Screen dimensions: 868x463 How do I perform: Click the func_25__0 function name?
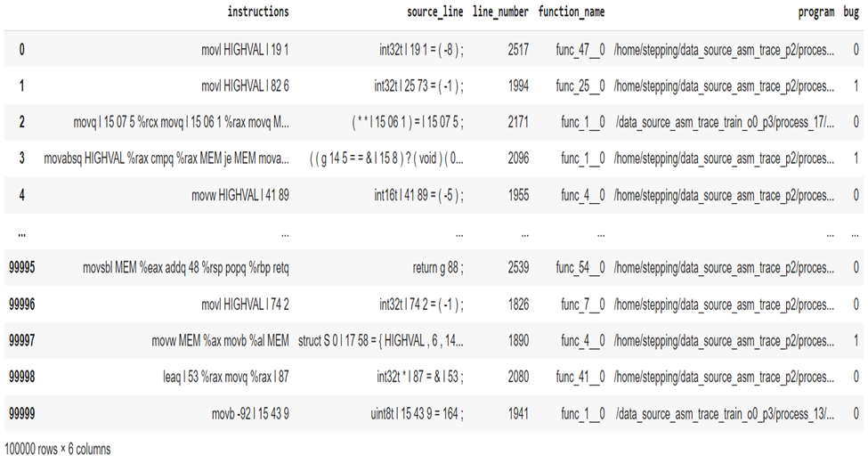580,85
